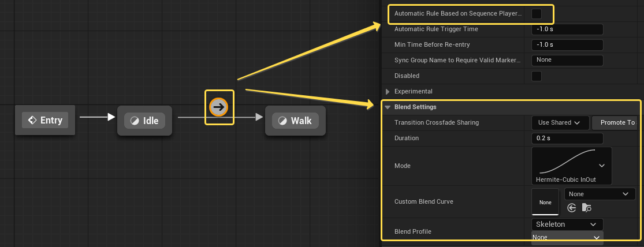Screen dimensions: 644x247
Task: Click the Custom Blend Curve None thumbnail
Action: (x=545, y=202)
